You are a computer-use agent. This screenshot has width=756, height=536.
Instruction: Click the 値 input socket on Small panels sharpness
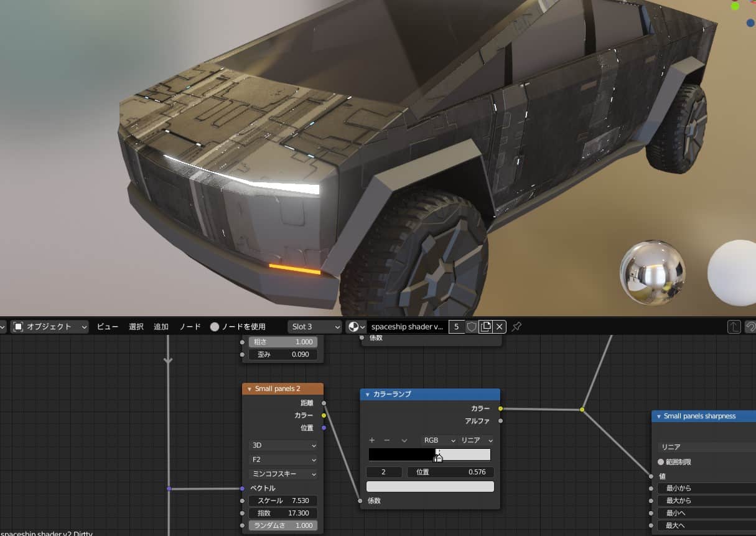(651, 476)
